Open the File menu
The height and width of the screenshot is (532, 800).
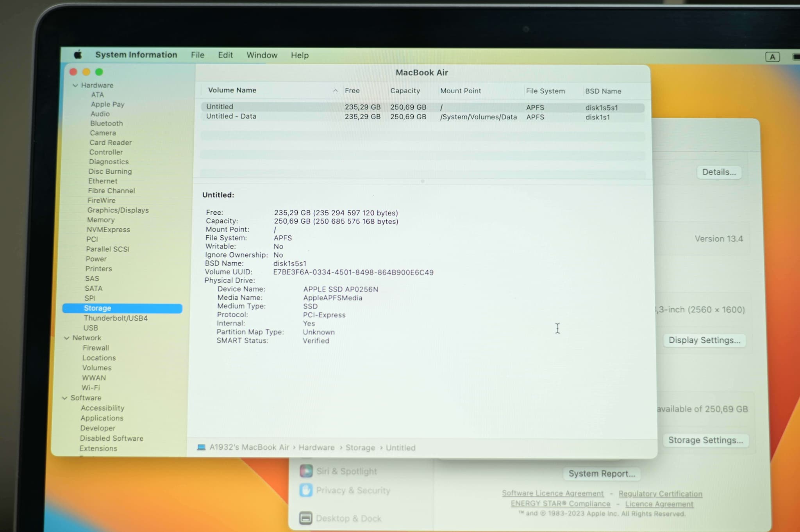(198, 55)
